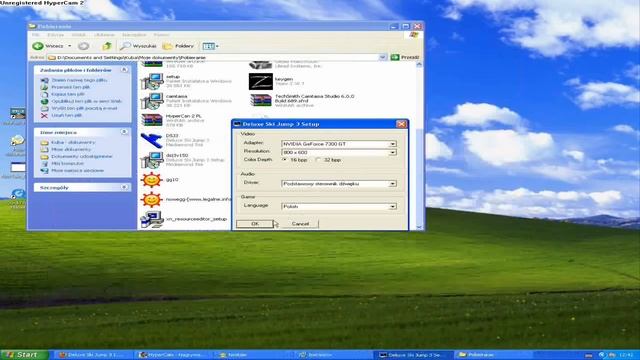Open the Plik menu

tap(36, 35)
